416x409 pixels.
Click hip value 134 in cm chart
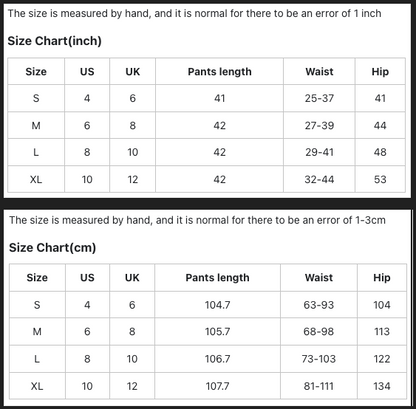tap(382, 386)
